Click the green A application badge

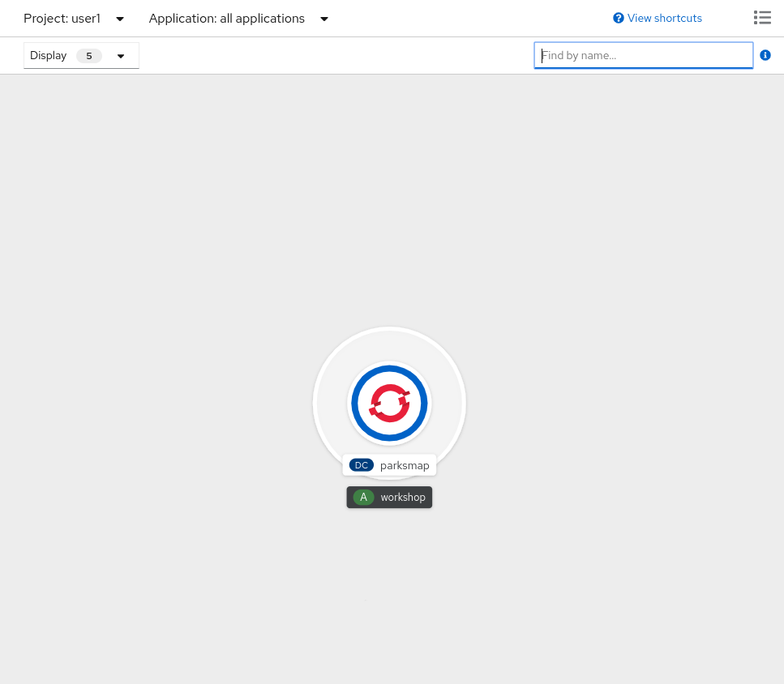(363, 497)
